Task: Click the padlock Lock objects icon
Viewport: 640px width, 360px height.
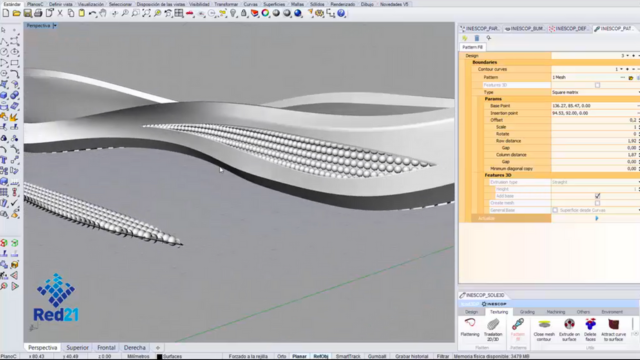Action: [244, 13]
